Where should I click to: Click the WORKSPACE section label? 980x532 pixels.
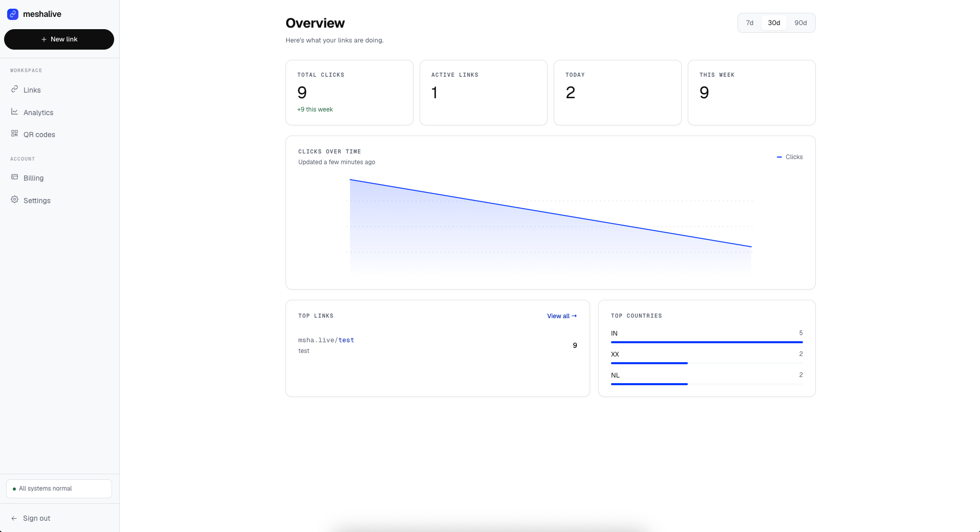click(x=26, y=71)
